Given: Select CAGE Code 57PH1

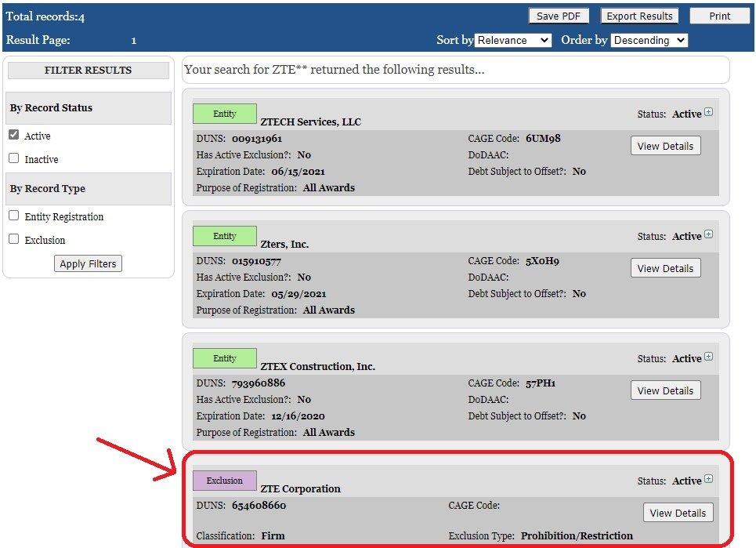Looking at the screenshot, I should (541, 383).
